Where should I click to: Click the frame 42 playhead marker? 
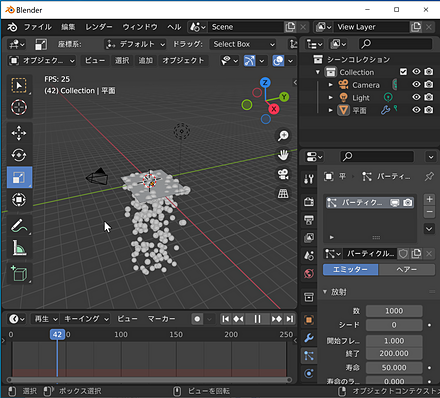point(57,334)
